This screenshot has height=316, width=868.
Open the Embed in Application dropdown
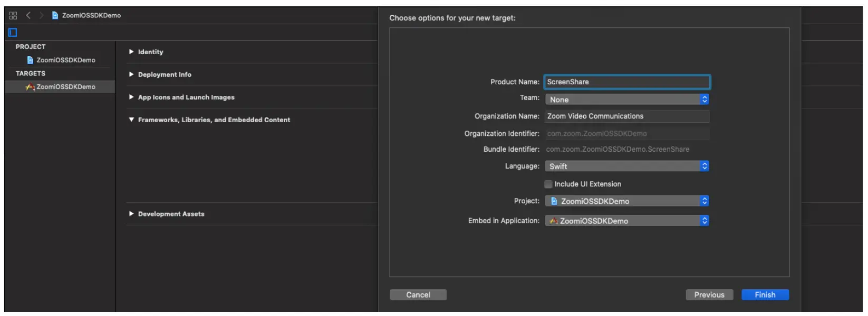pos(626,221)
